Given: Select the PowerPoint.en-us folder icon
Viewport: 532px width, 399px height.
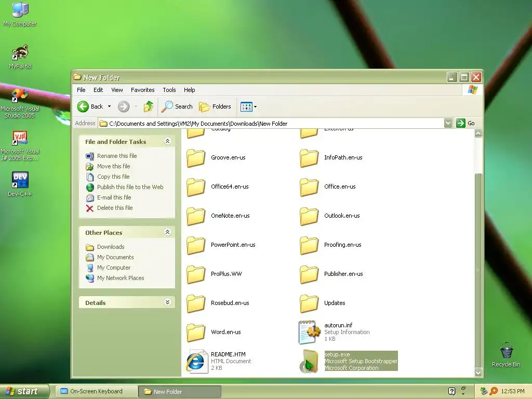Looking at the screenshot, I should pos(196,245).
